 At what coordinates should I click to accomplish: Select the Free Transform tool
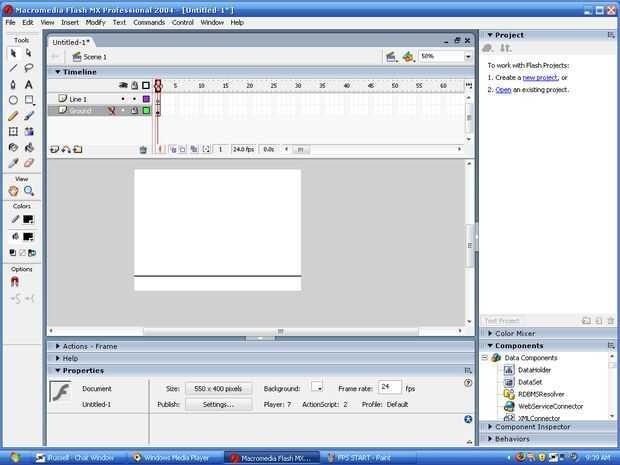(13, 132)
